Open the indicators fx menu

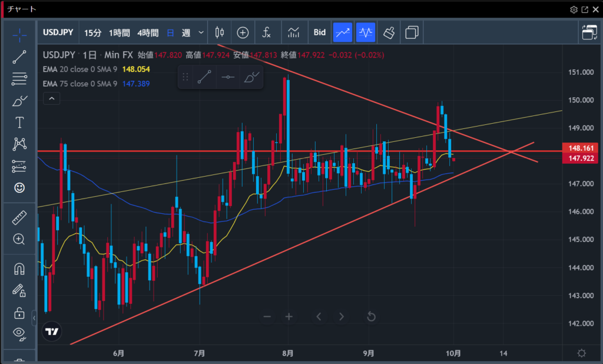tap(267, 32)
